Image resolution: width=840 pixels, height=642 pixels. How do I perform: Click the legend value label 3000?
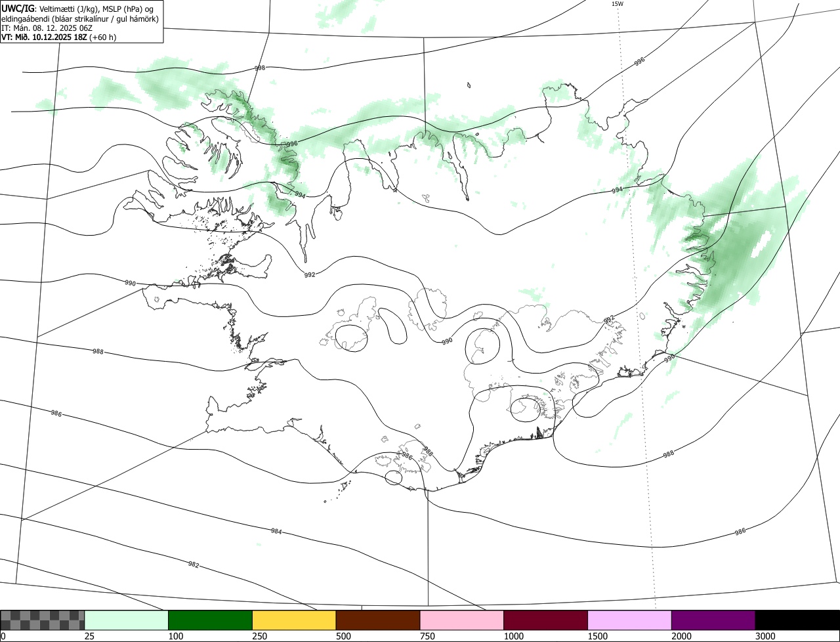(x=765, y=636)
